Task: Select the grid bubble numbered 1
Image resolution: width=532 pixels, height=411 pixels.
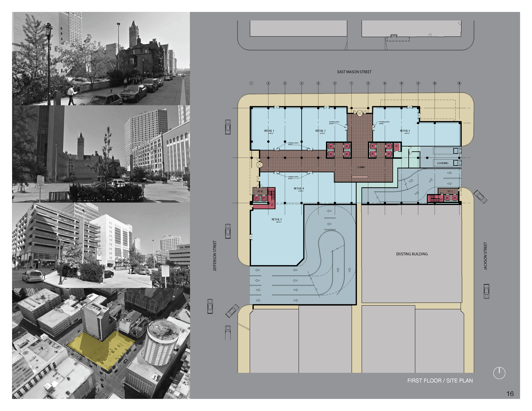Action: [x=251, y=83]
